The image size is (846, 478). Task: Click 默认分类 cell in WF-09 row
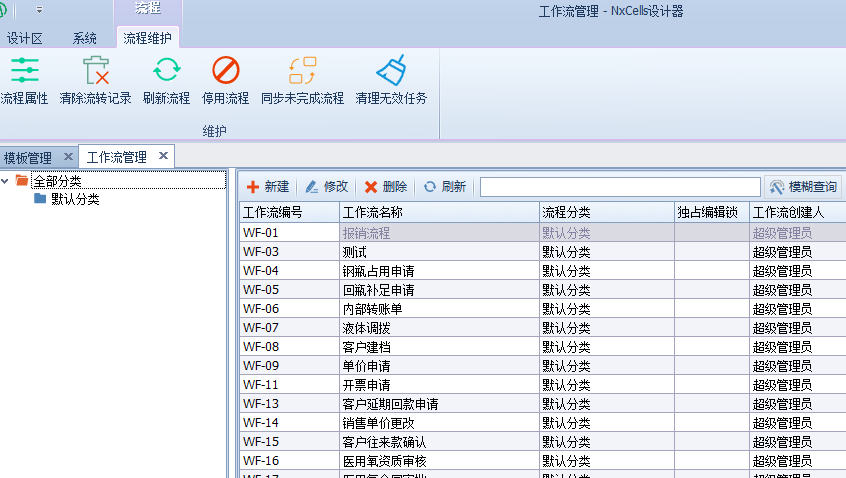pos(606,366)
